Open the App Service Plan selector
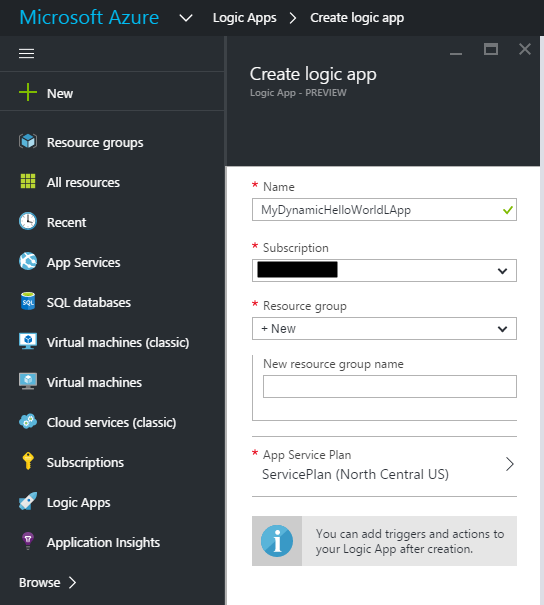Image resolution: width=544 pixels, height=605 pixels. [384, 465]
